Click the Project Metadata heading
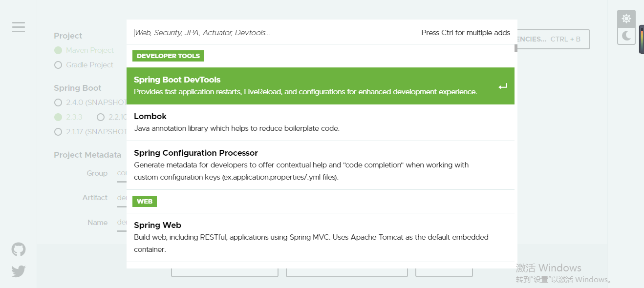 coord(87,155)
